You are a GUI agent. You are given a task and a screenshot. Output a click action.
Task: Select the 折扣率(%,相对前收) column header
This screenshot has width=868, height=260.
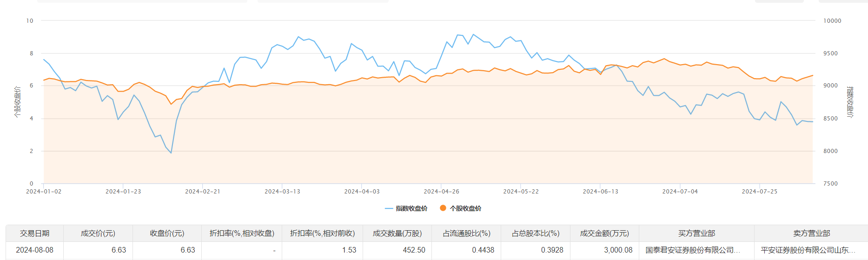322,233
